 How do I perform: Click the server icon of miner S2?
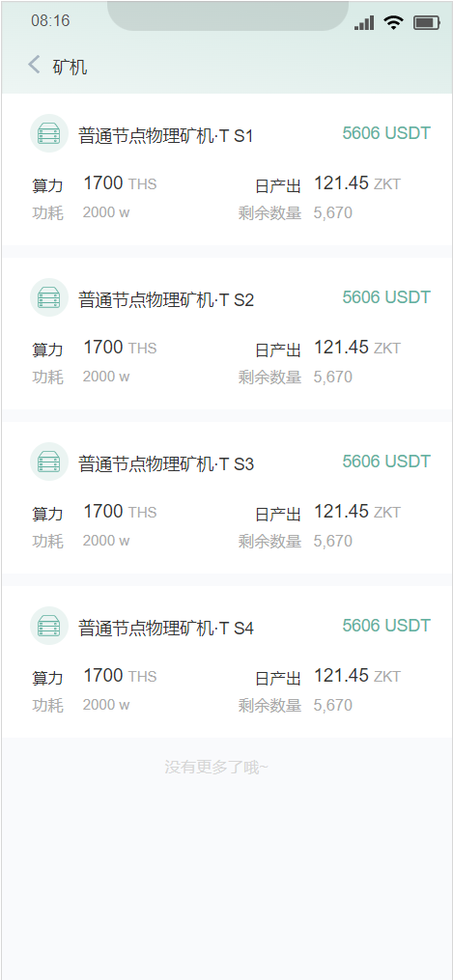[48, 297]
